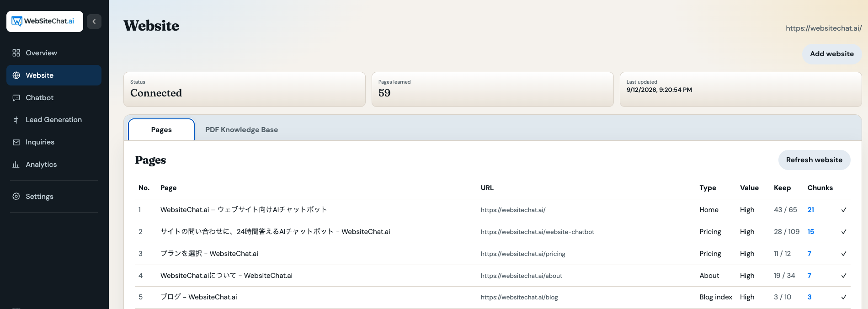868x309 pixels.
Task: Click the Status Connected card
Action: pos(245,90)
